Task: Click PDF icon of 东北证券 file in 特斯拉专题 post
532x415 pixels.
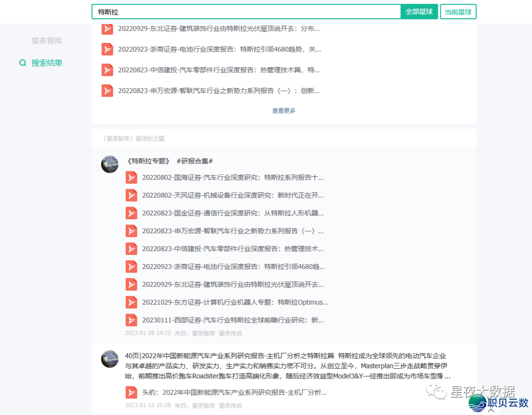Action: (132, 284)
